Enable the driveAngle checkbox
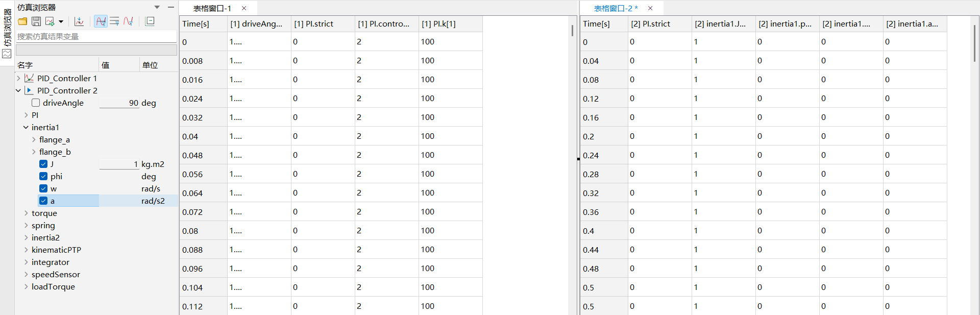Image resolution: width=980 pixels, height=315 pixels. (x=36, y=103)
